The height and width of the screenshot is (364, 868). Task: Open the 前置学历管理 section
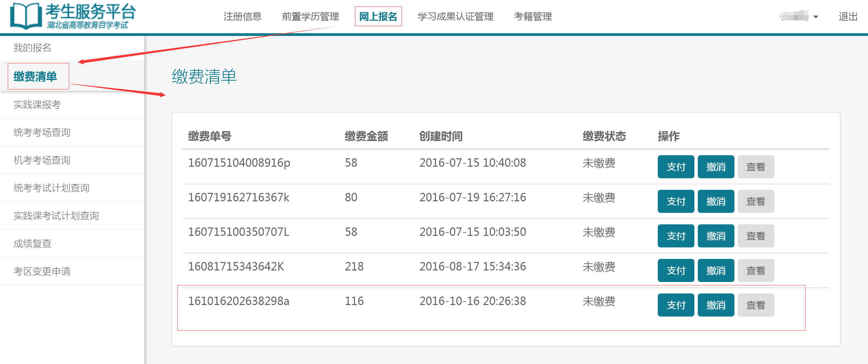coord(311,16)
